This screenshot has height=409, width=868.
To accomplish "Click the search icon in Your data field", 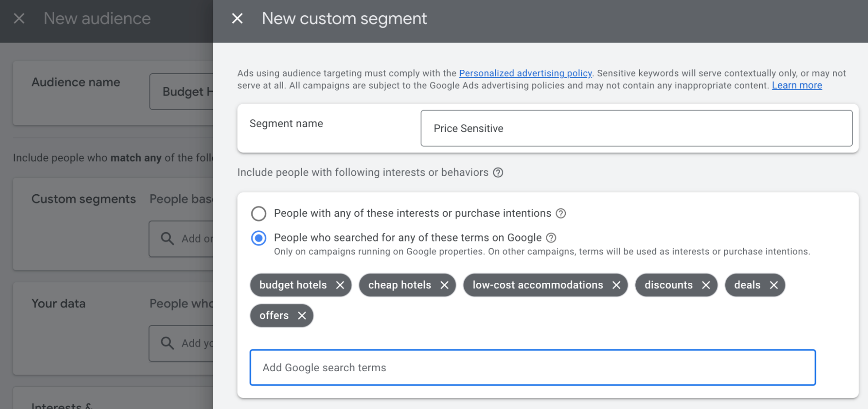I will (x=167, y=343).
